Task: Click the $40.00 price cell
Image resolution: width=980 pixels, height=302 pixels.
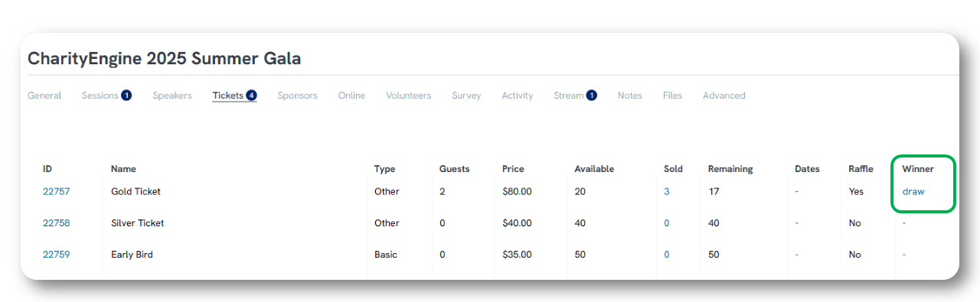Action: [517, 223]
